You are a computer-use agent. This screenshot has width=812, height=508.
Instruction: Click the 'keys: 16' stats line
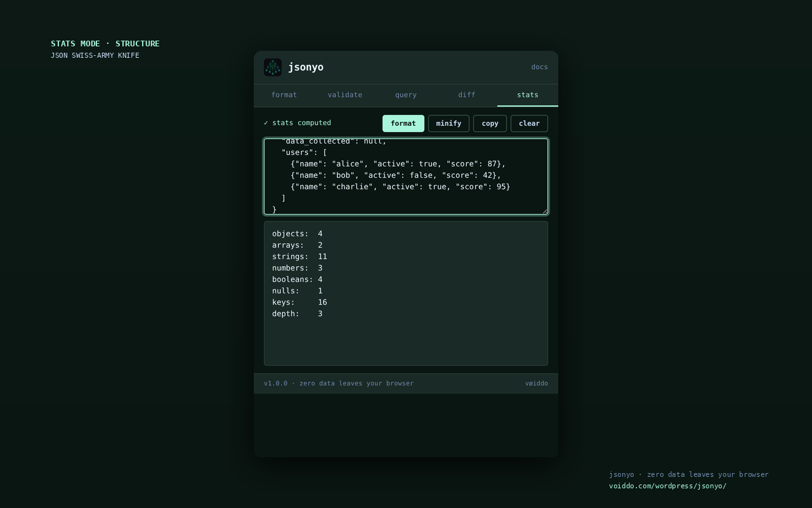click(x=299, y=302)
